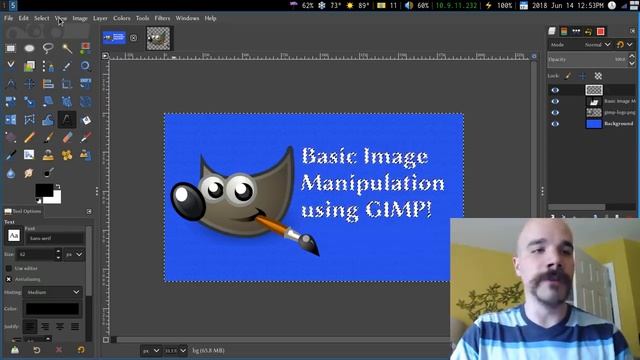This screenshot has height=360, width=640.
Task: Toggle visibility of the topmost layer
Action: (555, 90)
